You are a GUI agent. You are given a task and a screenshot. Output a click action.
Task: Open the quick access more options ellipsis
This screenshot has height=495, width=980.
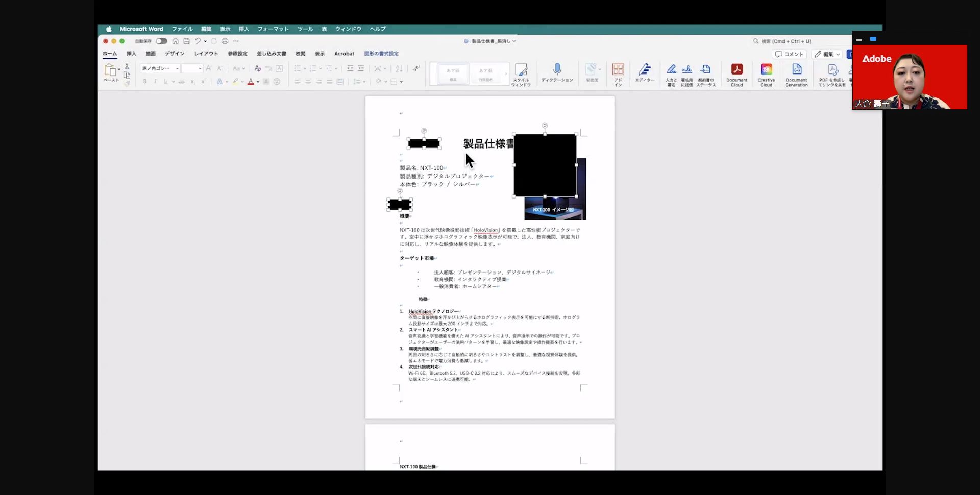(236, 41)
